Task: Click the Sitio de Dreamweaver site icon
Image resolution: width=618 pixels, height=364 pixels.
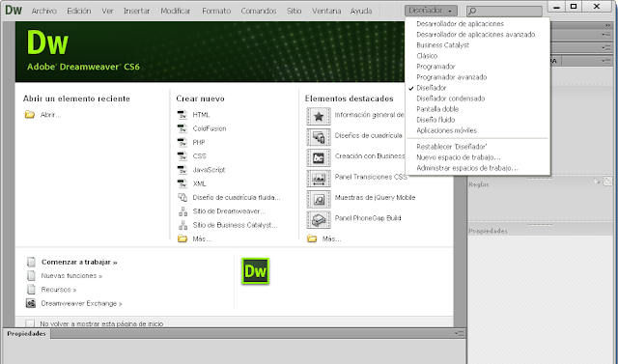Action: coord(183,211)
